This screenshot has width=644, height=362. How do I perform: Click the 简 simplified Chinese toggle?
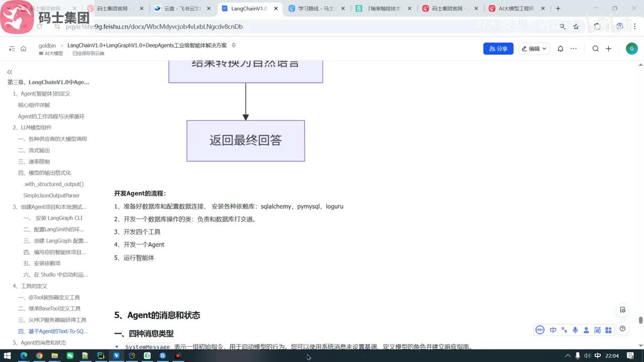(x=597, y=330)
